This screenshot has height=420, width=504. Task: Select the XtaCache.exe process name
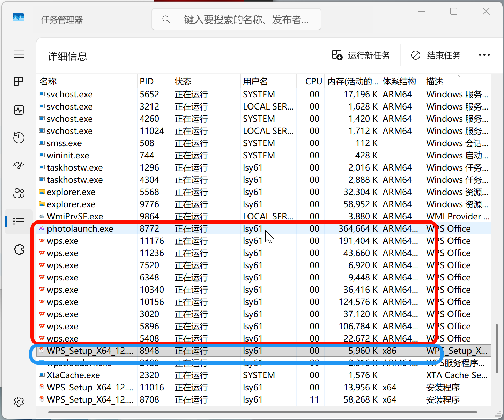click(73, 375)
